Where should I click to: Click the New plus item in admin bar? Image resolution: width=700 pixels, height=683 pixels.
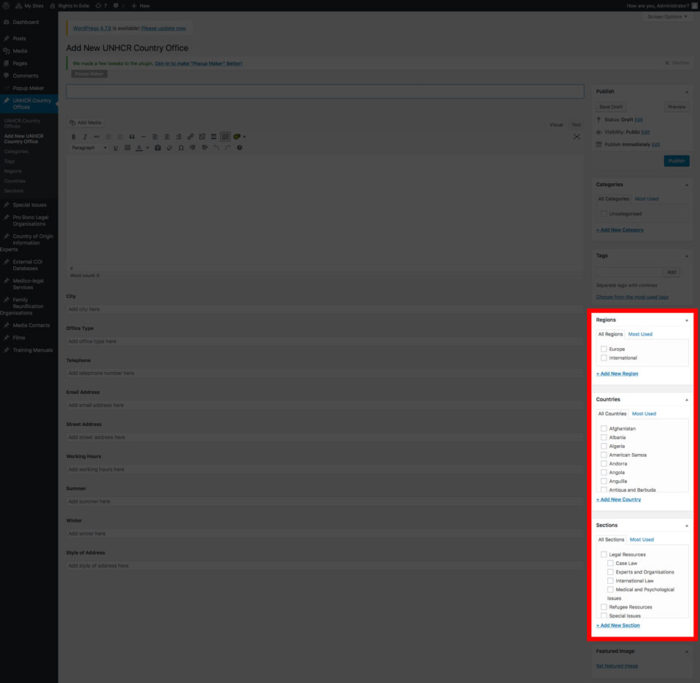pos(141,6)
